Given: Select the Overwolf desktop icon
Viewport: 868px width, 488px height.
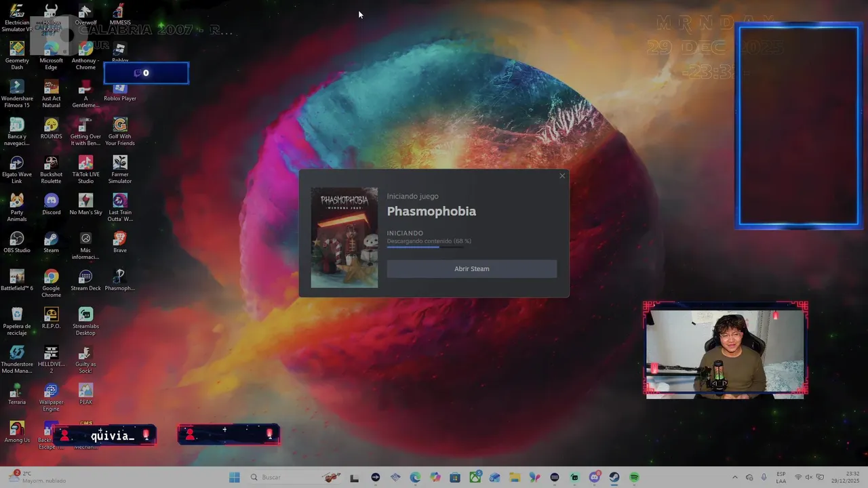Looking at the screenshot, I should [85, 15].
